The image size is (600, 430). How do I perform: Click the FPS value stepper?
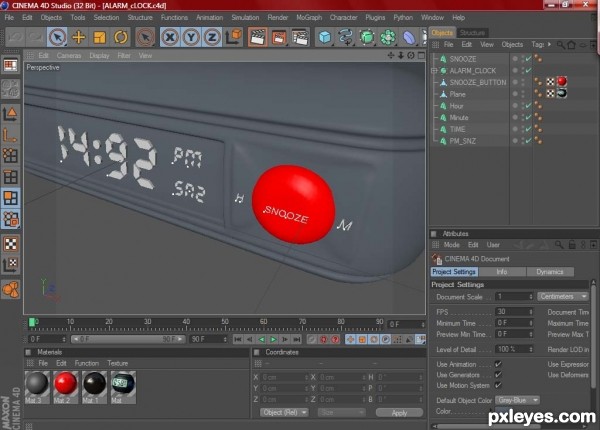(530, 312)
